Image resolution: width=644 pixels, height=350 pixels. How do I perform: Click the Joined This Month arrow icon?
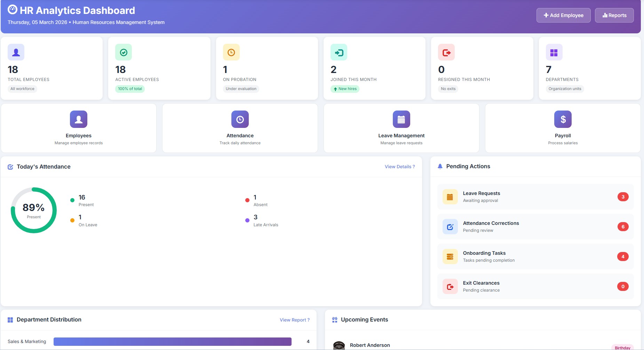339,52
